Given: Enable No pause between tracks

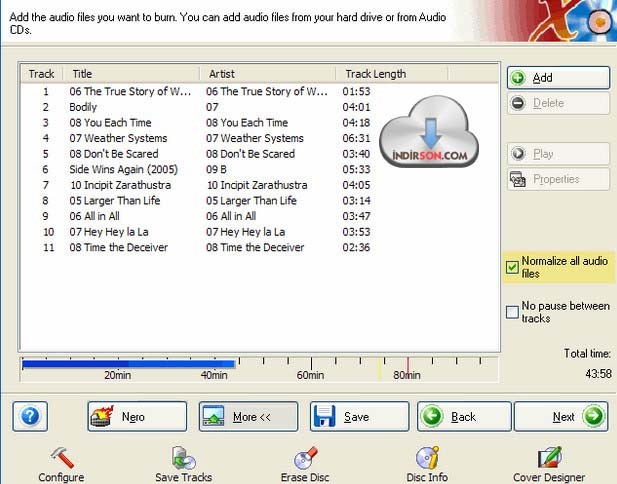Looking at the screenshot, I should click(x=512, y=312).
